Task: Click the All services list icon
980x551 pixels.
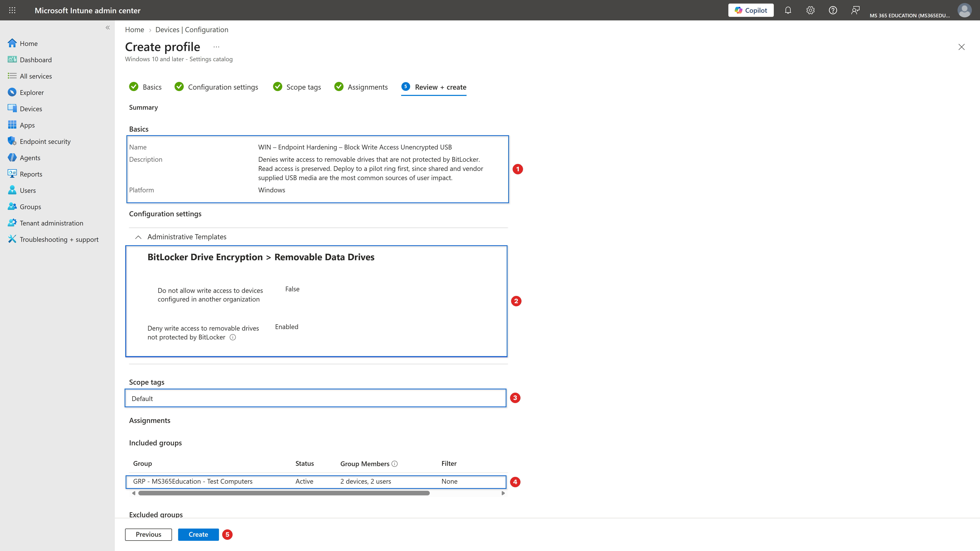Action: tap(12, 76)
